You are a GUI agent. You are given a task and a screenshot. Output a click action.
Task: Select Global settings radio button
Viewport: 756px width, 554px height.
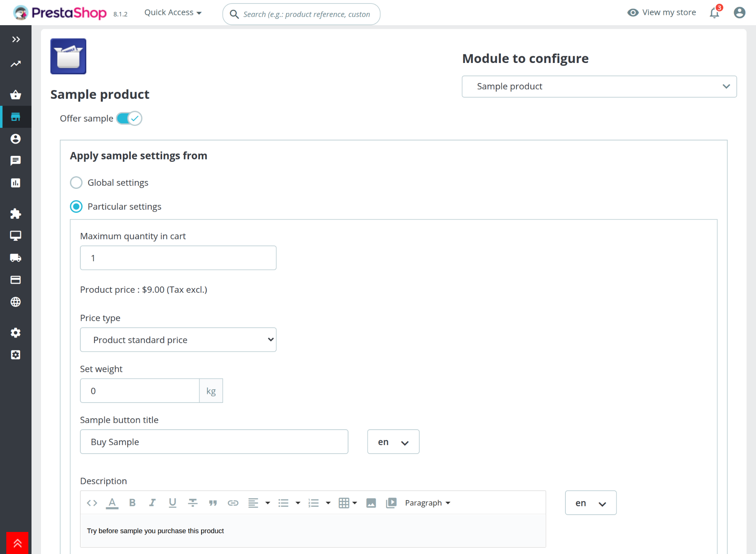pos(76,183)
